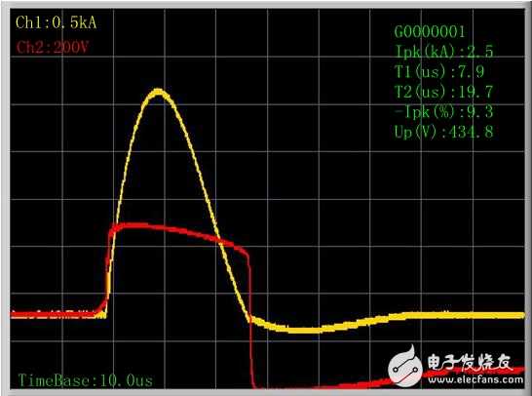
Task: Click the Chinese 电子发烧友 watermark text
Action: tap(470, 363)
